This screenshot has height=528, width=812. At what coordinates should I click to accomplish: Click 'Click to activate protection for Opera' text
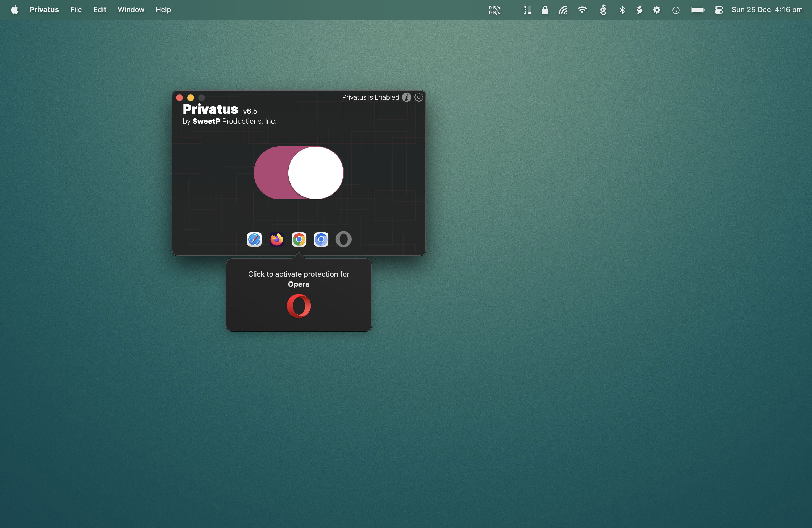coord(299,279)
